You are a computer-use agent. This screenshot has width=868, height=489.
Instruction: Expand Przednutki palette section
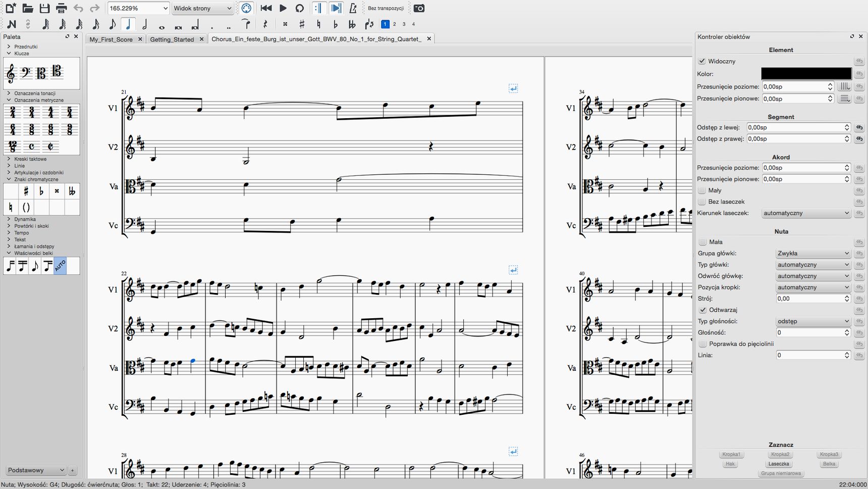click(26, 46)
